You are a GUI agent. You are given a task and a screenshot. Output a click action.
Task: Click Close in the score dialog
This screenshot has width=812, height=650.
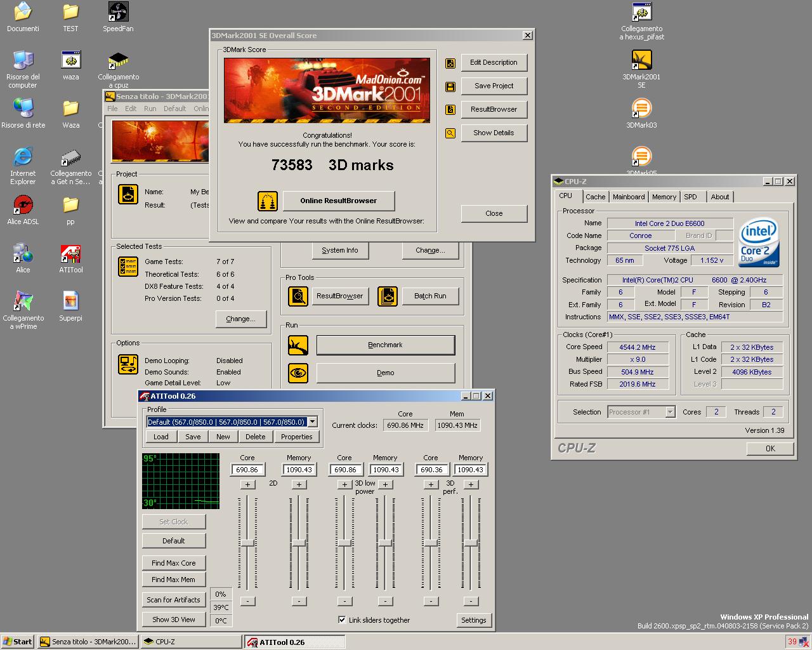pos(494,213)
